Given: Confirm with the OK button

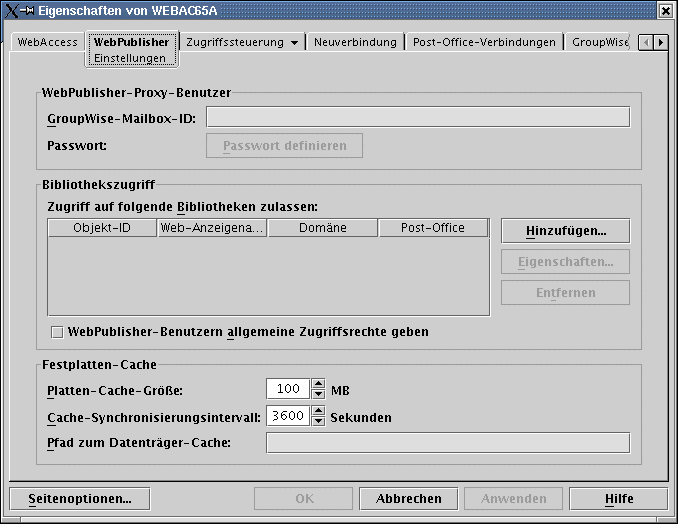Looking at the screenshot, I should pyautogui.click(x=304, y=499).
